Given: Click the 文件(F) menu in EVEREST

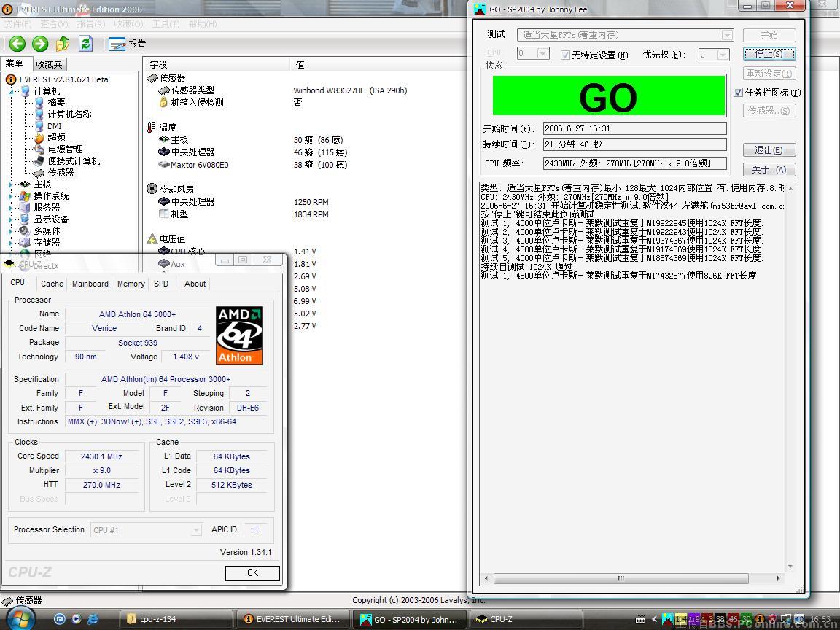Looking at the screenshot, I should [17, 23].
